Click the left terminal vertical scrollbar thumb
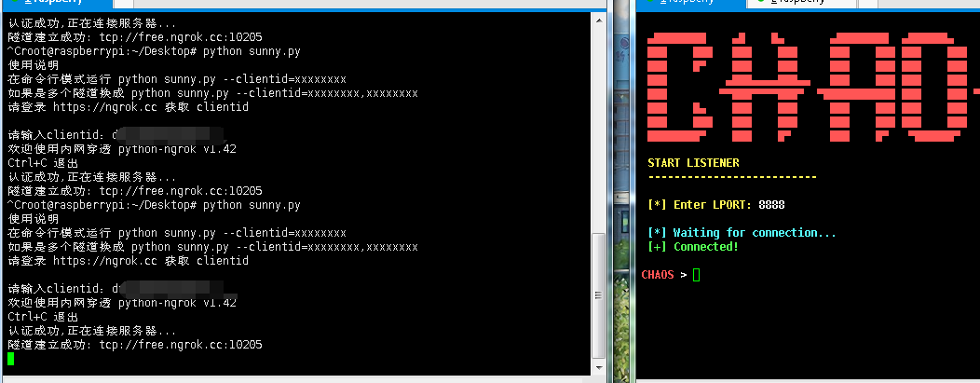The height and width of the screenshot is (383, 980). point(598,296)
